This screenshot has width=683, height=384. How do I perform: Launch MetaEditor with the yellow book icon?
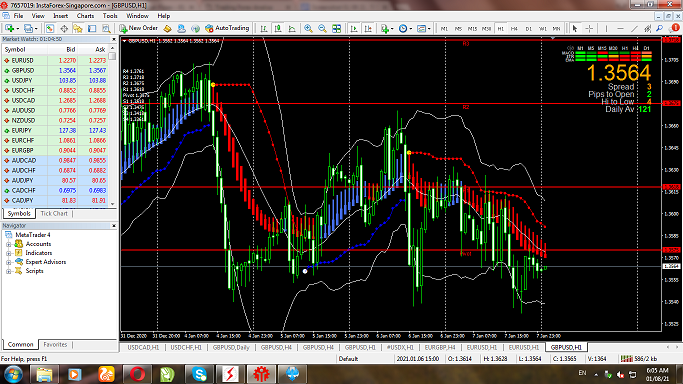pyautogui.click(x=167, y=28)
